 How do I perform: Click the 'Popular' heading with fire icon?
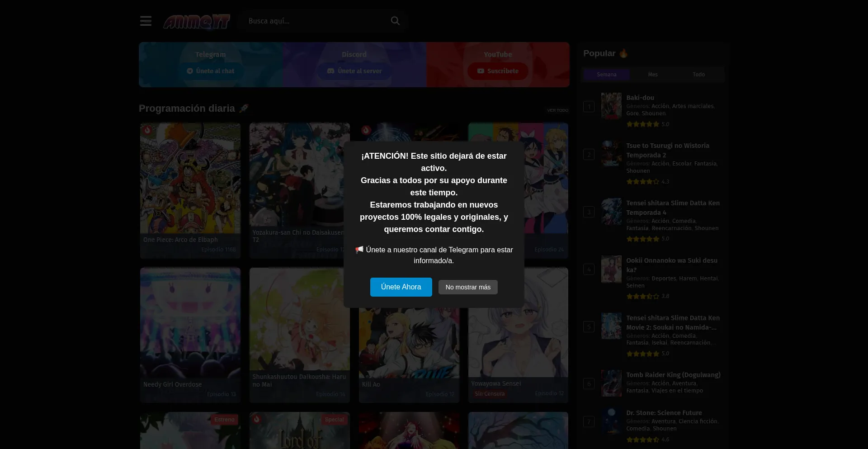point(606,53)
